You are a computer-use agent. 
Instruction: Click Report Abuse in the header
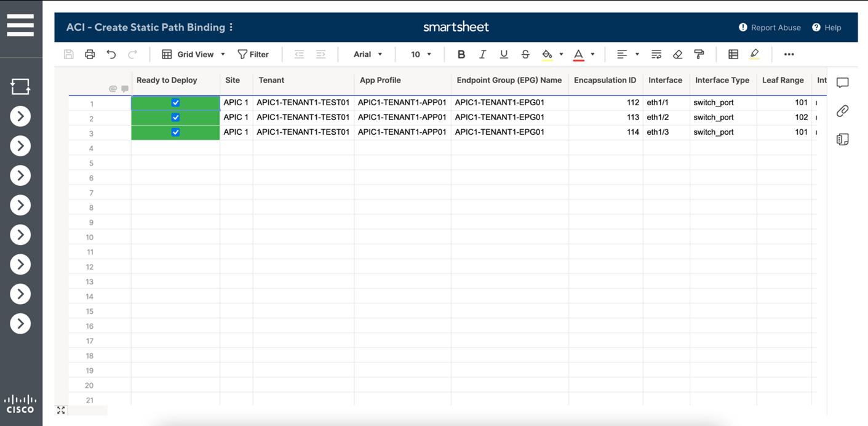tap(770, 28)
